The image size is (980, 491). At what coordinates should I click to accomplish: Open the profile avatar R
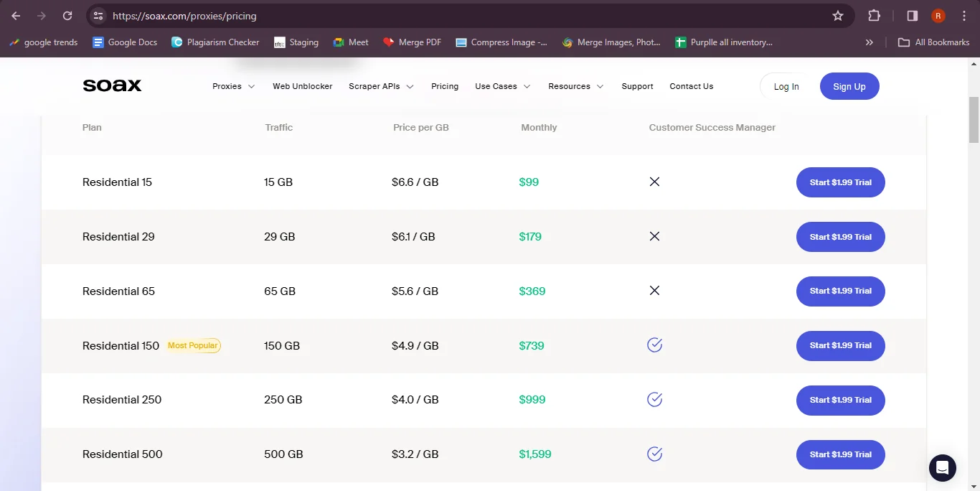pos(938,16)
